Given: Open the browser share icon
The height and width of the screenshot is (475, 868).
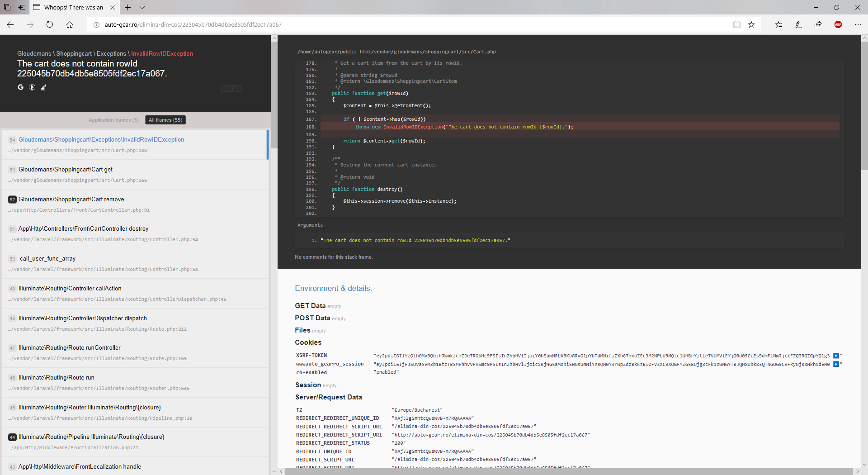Looking at the screenshot, I should click(818, 24).
